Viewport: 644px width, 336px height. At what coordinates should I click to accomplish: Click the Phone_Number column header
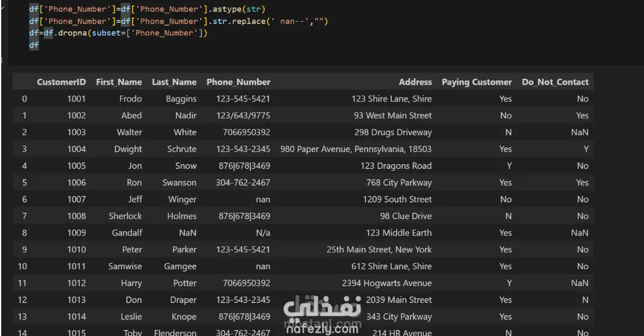[x=238, y=82]
